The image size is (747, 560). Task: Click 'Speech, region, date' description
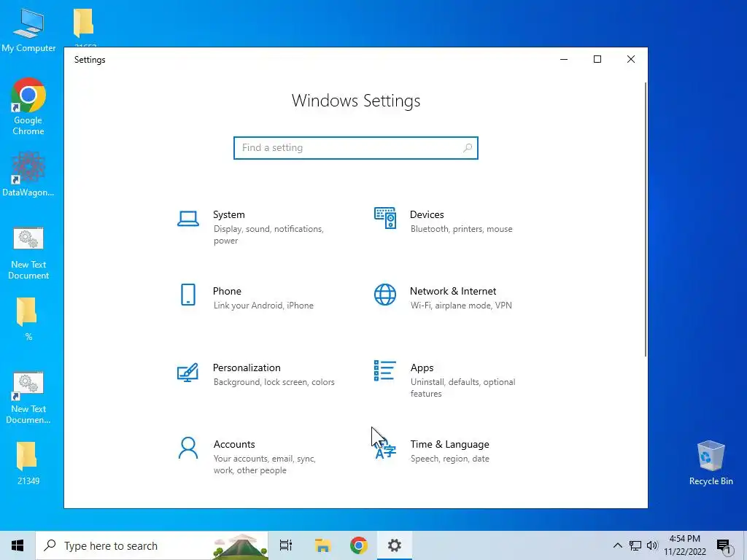(x=449, y=459)
